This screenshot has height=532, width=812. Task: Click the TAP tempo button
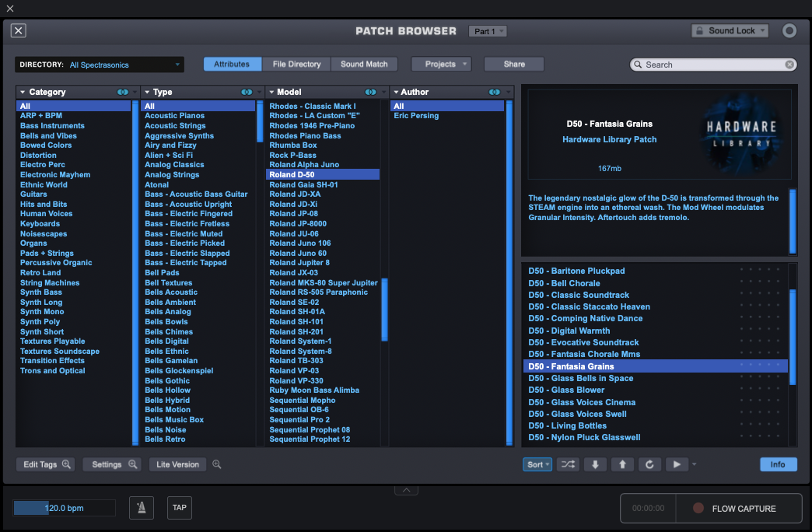(179, 508)
